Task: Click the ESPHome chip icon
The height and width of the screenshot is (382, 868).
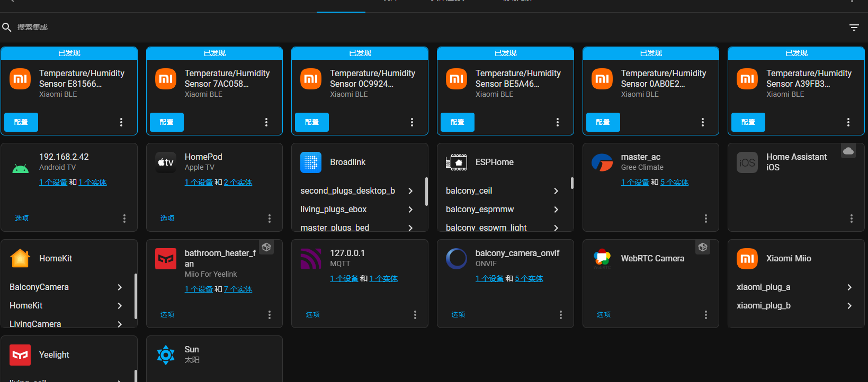Action: (457, 162)
